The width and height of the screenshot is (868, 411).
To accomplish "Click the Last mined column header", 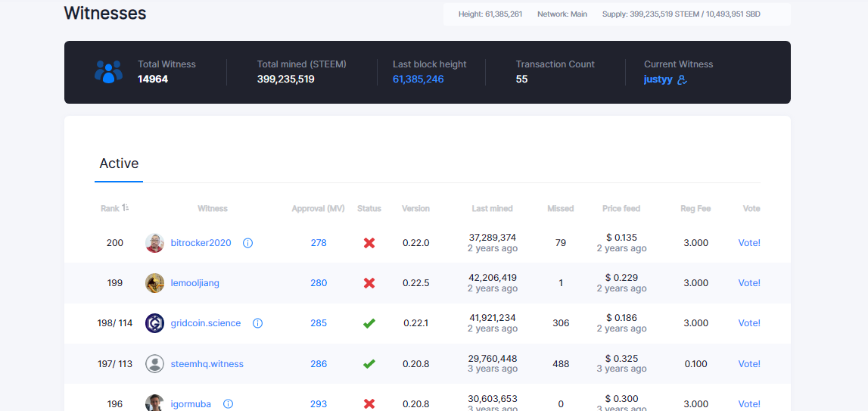I will [x=492, y=209].
